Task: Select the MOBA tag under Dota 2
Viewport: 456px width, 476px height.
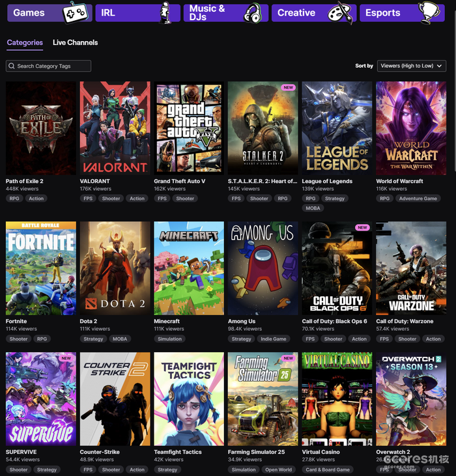Action: point(120,339)
